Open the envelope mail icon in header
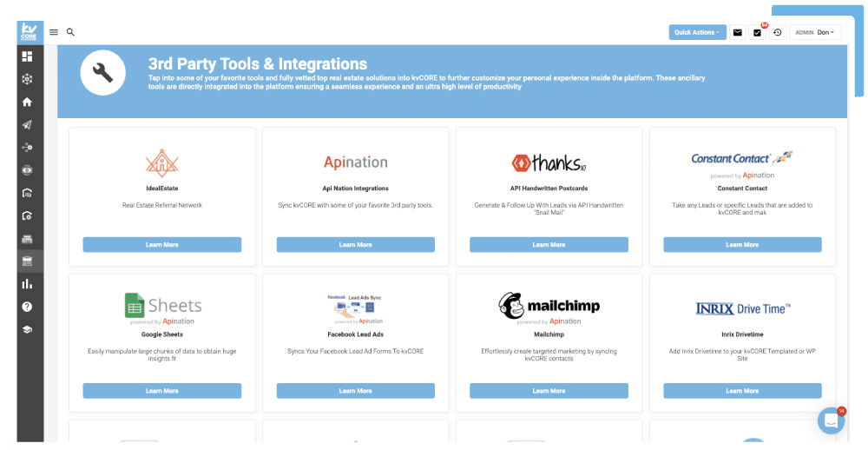868x450 pixels. [x=737, y=32]
